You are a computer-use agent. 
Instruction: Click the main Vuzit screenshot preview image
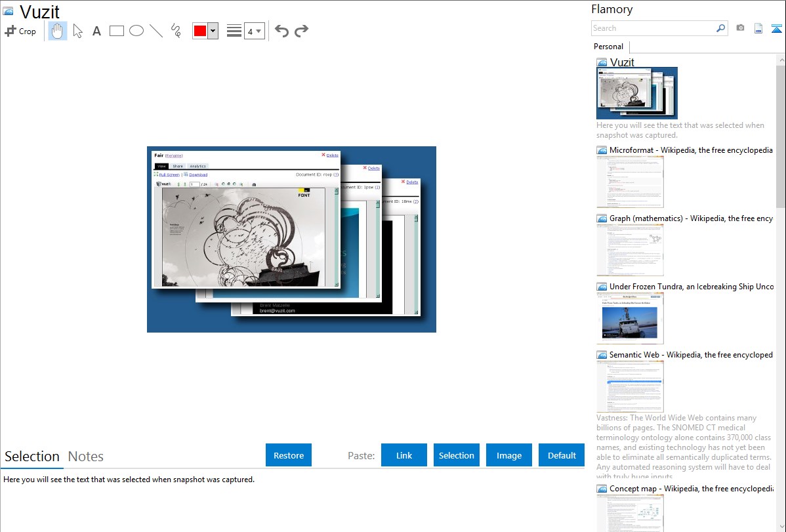[292, 239]
